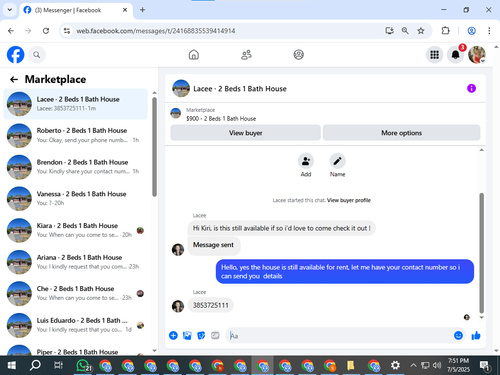Open Brendon conversation
The image size is (500, 375).
tap(75, 167)
